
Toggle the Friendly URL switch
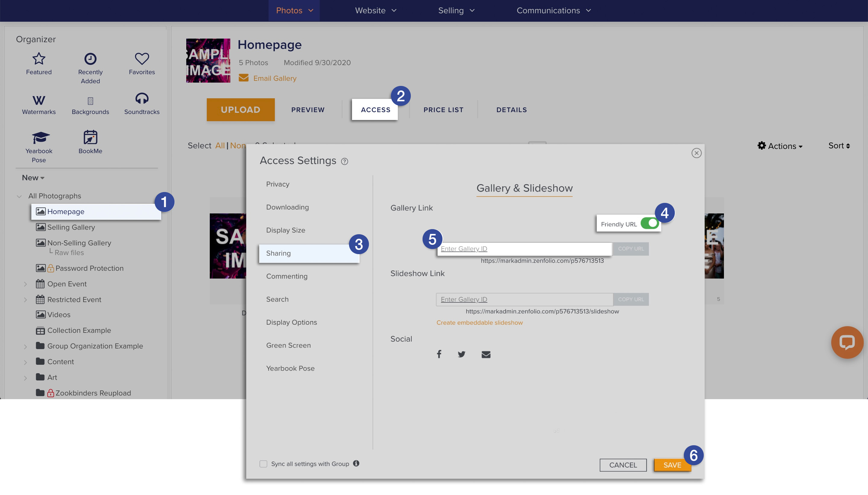649,223
